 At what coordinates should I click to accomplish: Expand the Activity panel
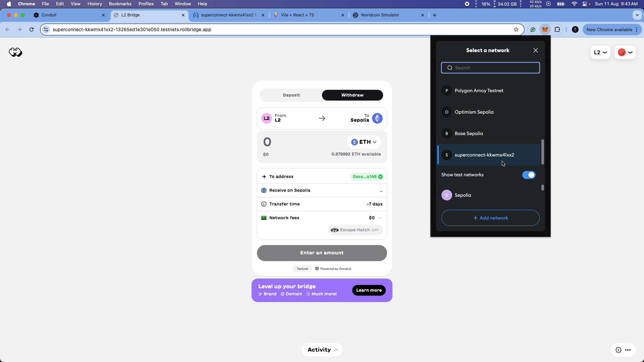(x=322, y=350)
